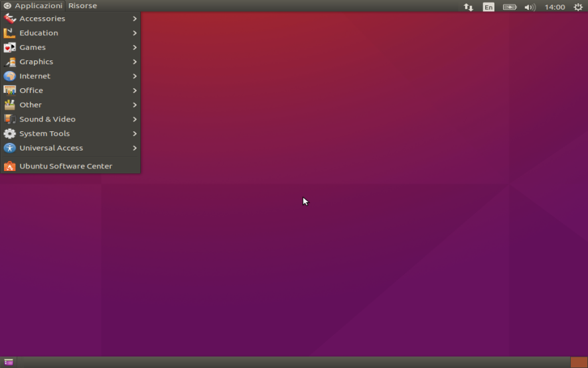588x368 pixels.
Task: Click the Games cards icon
Action: (9, 48)
